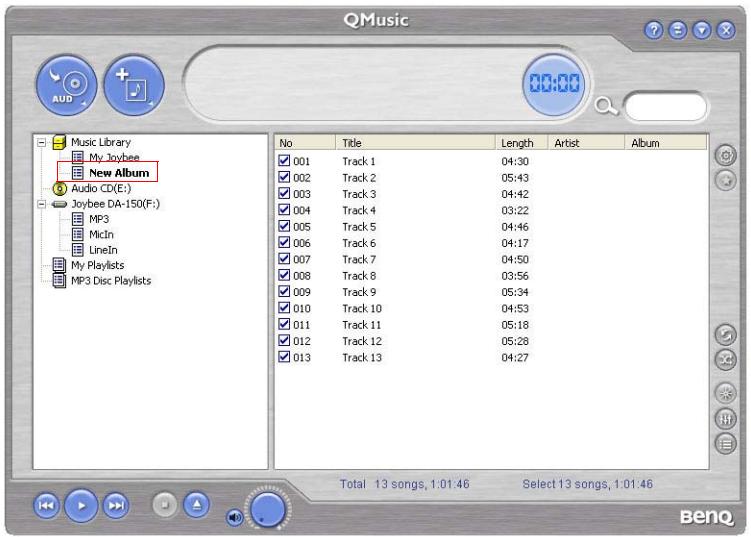Click the playlist list icon on right sidebar
The width and height of the screenshot is (751, 537).
point(726,444)
